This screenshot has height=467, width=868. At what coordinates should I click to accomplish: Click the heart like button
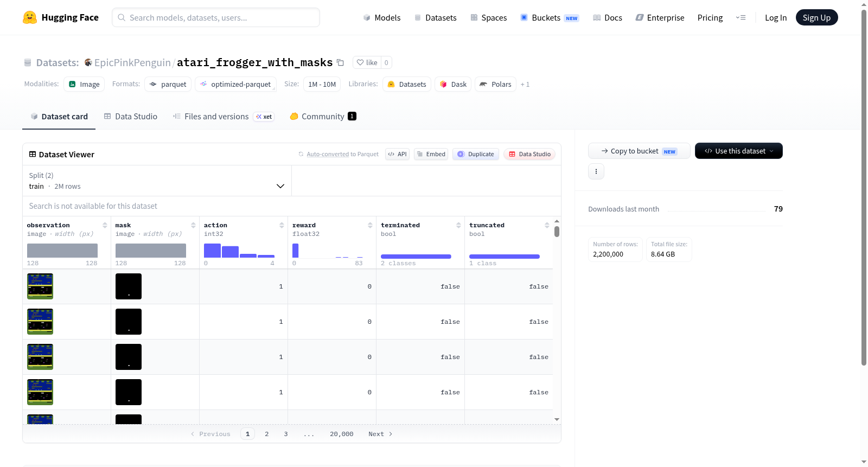pos(367,62)
